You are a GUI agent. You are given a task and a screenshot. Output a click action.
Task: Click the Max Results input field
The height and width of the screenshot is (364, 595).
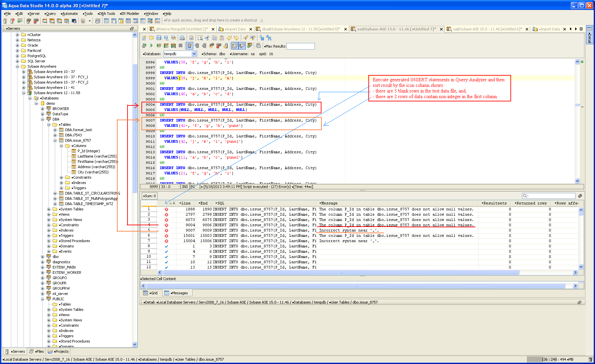click(x=301, y=46)
